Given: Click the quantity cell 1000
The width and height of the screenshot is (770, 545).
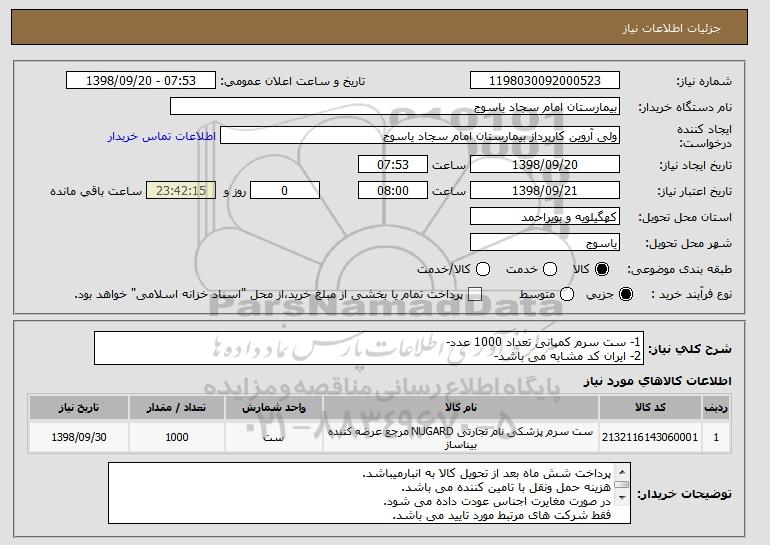Looking at the screenshot, I should point(177,437).
